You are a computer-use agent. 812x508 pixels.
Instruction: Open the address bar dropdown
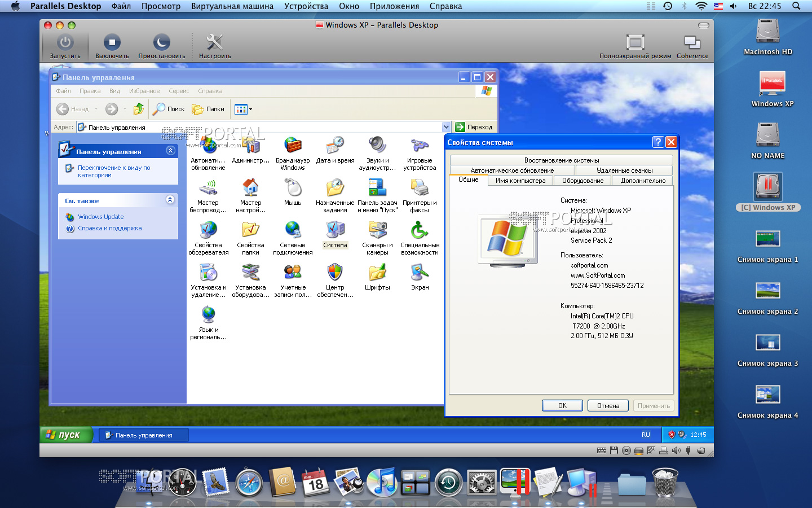(x=446, y=127)
